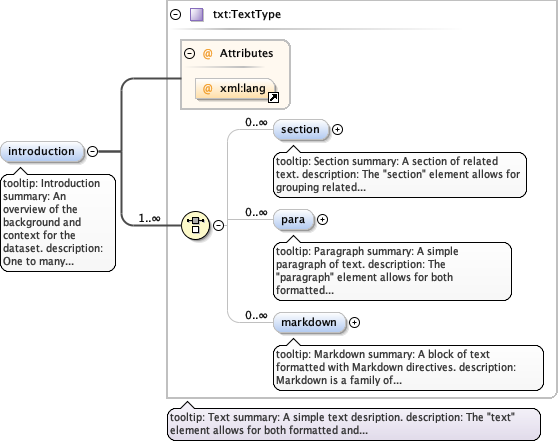Collapse the txt:TextType container
Screen dimensions: 559x444
click(x=175, y=15)
